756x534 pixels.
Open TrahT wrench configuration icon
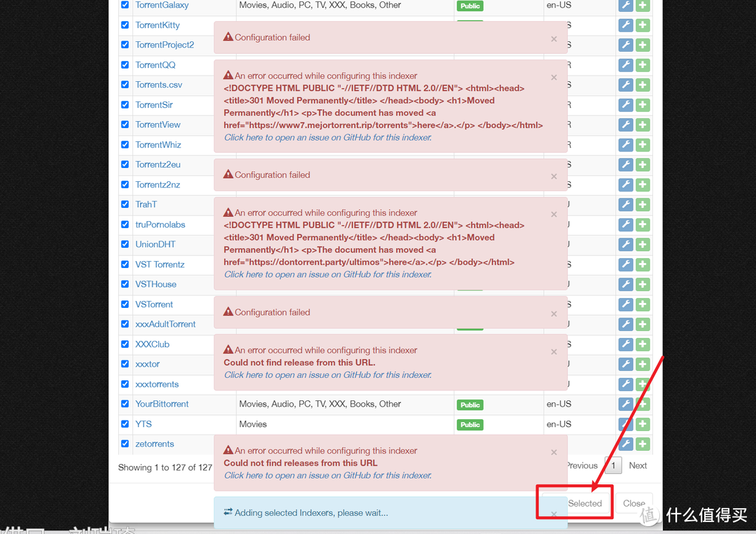tap(625, 204)
